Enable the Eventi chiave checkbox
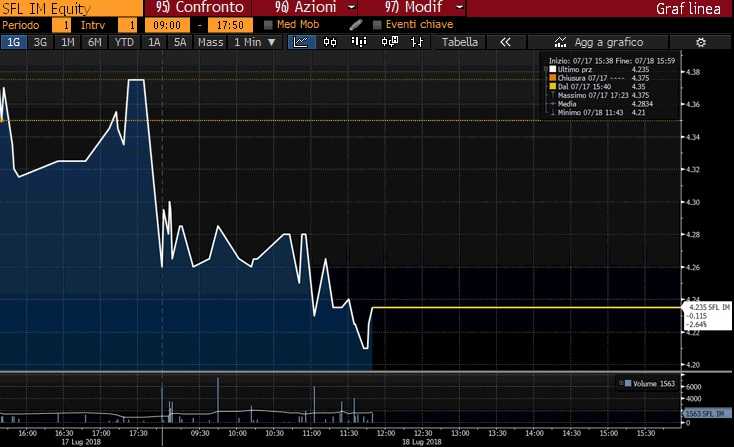 pos(377,25)
